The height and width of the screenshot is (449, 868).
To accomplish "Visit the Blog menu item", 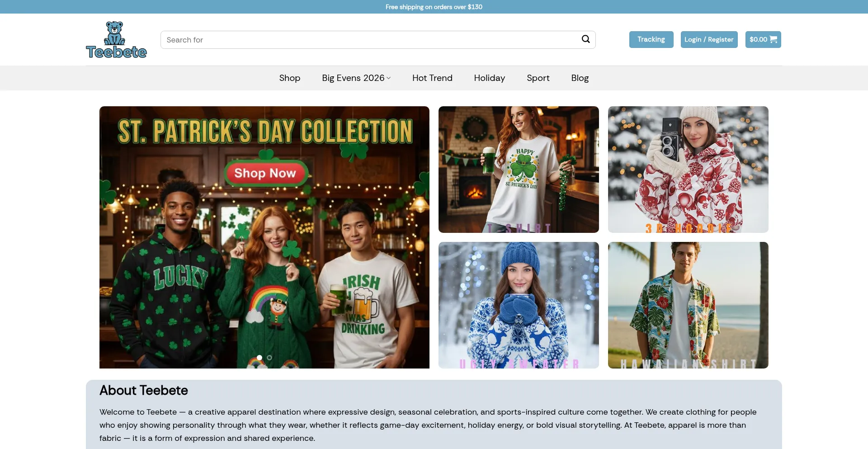I will pyautogui.click(x=580, y=78).
